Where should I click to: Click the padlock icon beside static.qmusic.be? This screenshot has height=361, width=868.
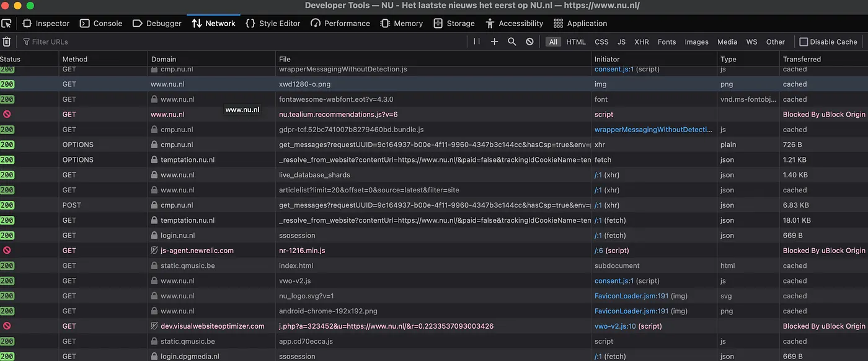coord(154,265)
